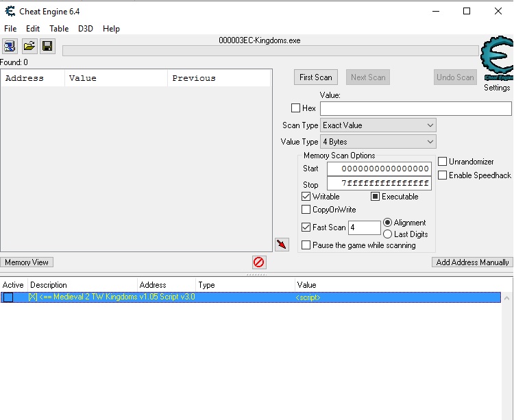This screenshot has width=514, height=420.
Task: Enable the Unrandomizer checkbox
Action: pos(442,161)
